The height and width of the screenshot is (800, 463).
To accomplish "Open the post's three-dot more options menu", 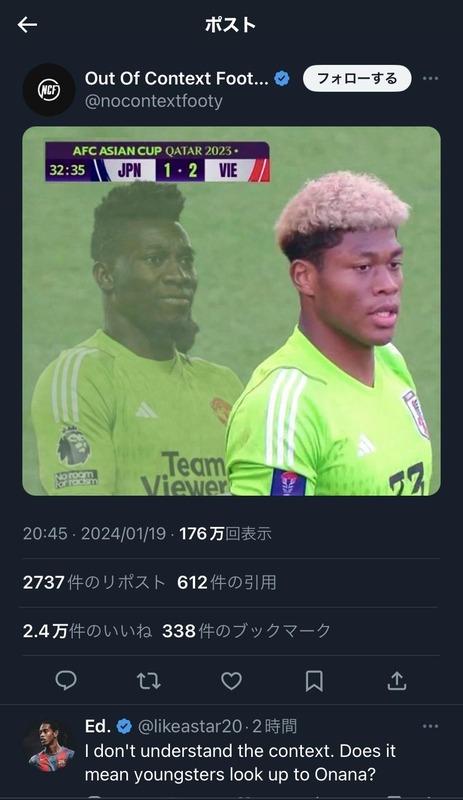I will (430, 79).
